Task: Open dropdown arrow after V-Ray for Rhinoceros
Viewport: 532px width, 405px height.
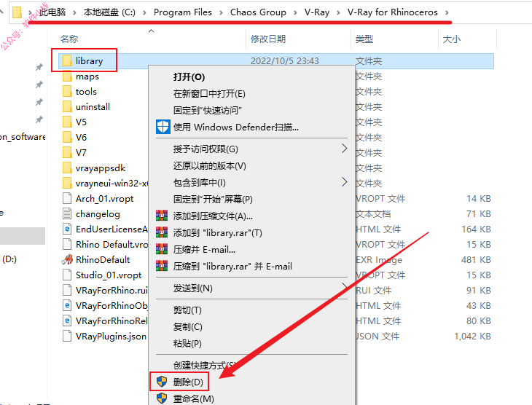Action: pyautogui.click(x=447, y=12)
